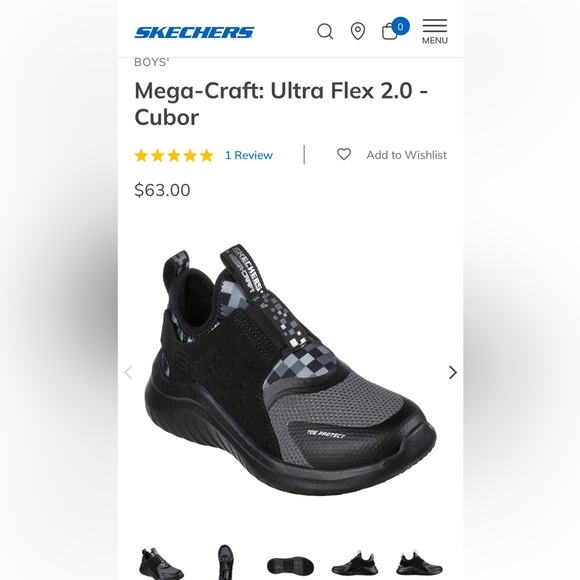Click the wishlist heart icon
580x580 pixels.
[x=344, y=154]
